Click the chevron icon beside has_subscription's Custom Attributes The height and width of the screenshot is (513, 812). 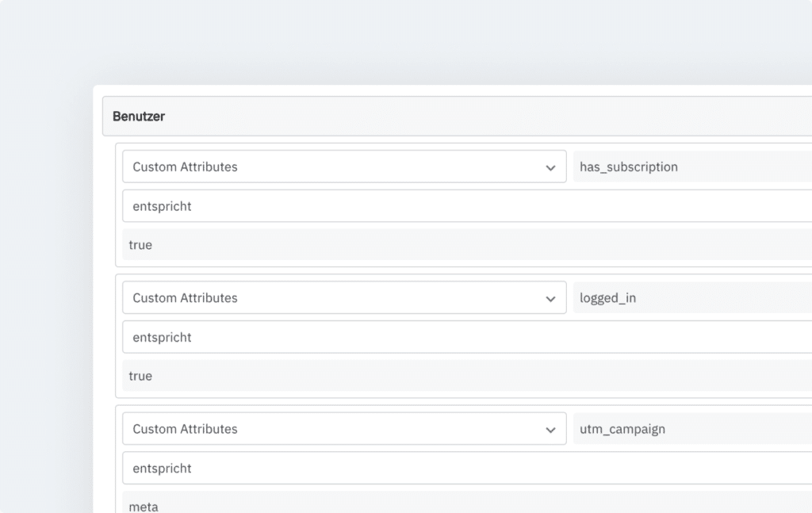(x=550, y=167)
